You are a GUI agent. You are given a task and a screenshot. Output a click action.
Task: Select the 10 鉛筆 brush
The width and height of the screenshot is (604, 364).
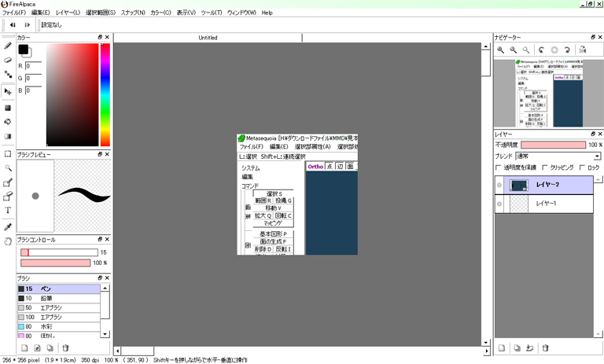coord(59,298)
